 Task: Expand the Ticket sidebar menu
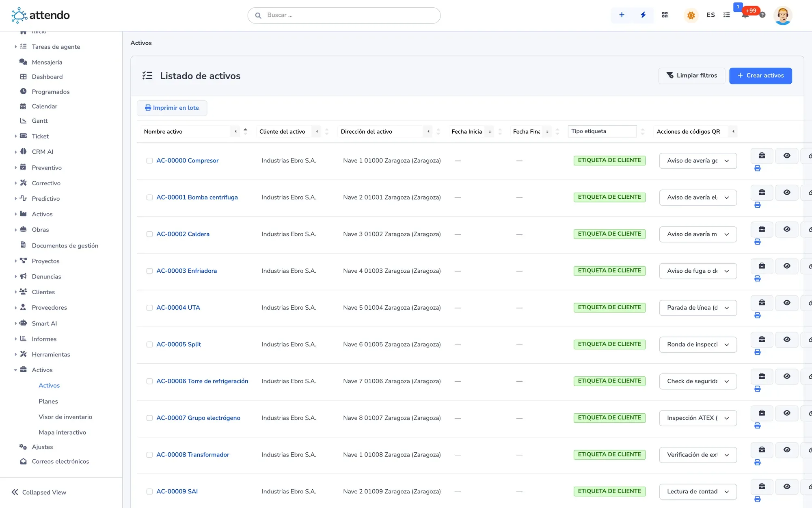pyautogui.click(x=40, y=136)
